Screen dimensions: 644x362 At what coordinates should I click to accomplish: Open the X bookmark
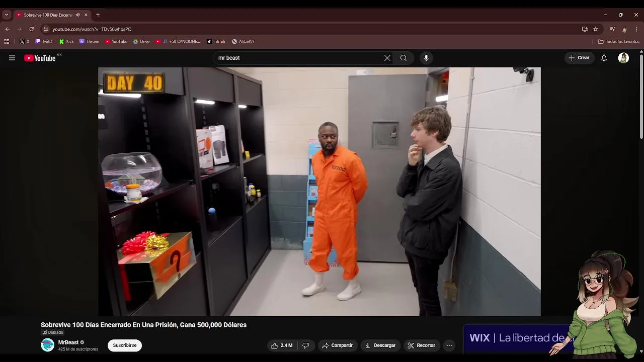(25, 42)
